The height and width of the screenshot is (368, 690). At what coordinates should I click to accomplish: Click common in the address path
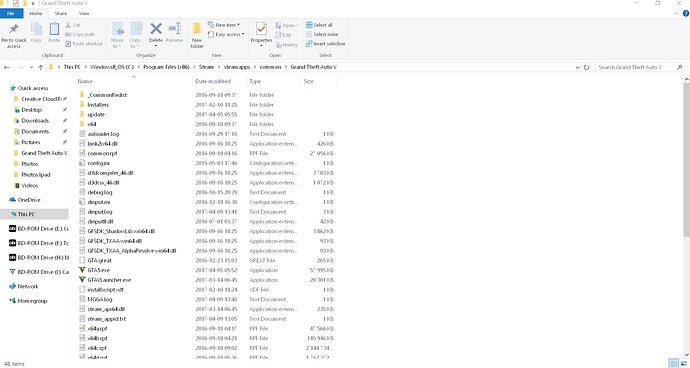[x=270, y=67]
